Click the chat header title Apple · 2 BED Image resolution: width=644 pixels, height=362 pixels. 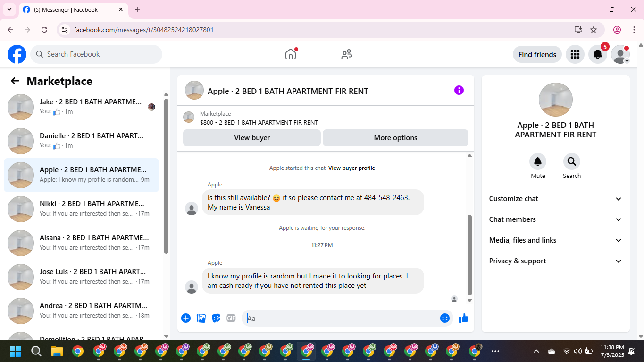pyautogui.click(x=288, y=91)
